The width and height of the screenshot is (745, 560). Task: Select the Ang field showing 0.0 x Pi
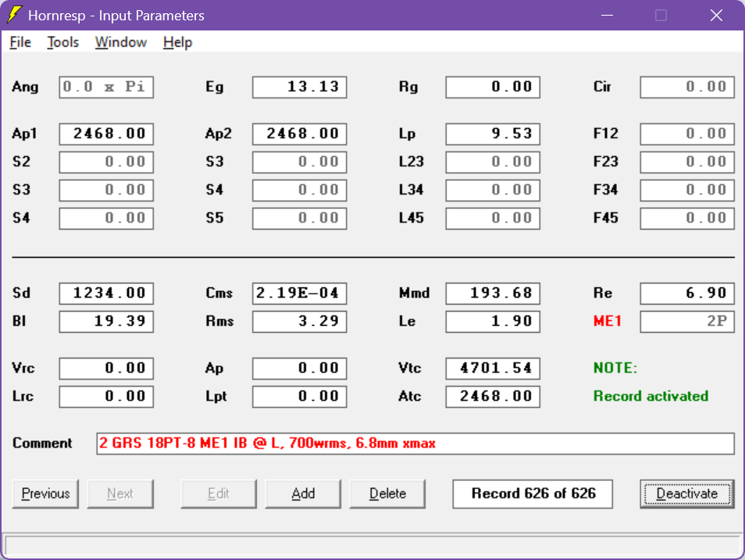coord(106,87)
